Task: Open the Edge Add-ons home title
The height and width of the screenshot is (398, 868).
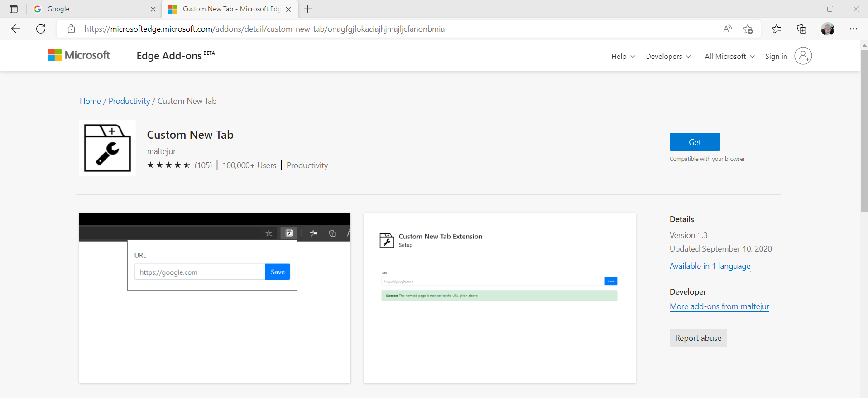Action: (x=175, y=56)
